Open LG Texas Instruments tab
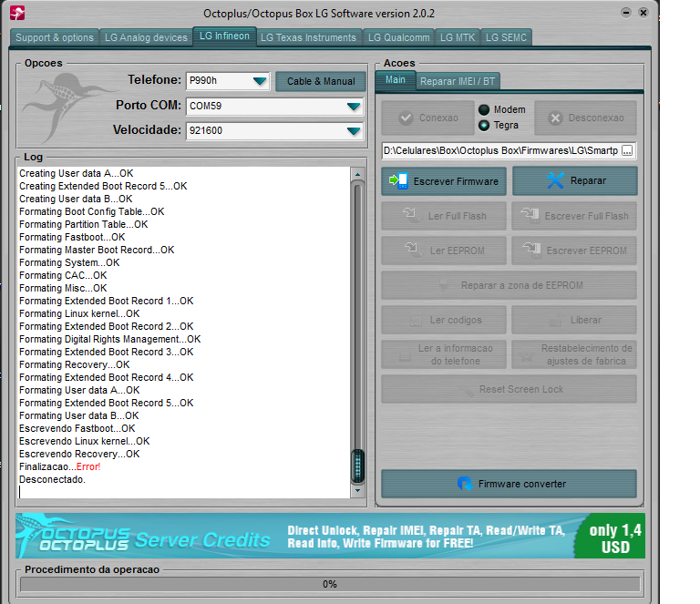 coord(308,37)
